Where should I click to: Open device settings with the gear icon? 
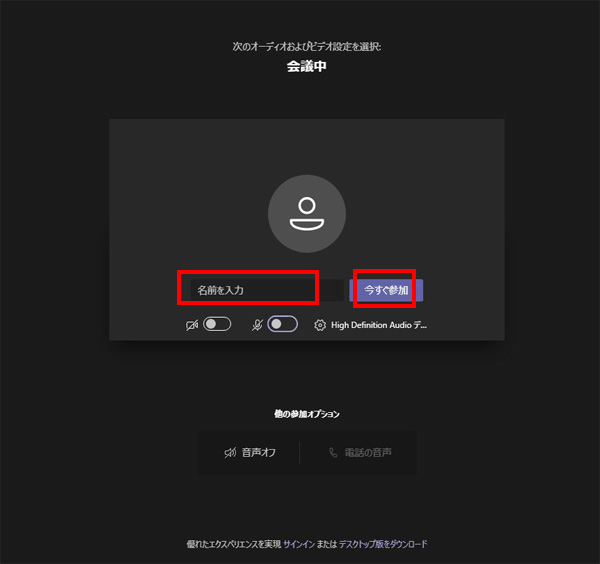pyautogui.click(x=320, y=325)
